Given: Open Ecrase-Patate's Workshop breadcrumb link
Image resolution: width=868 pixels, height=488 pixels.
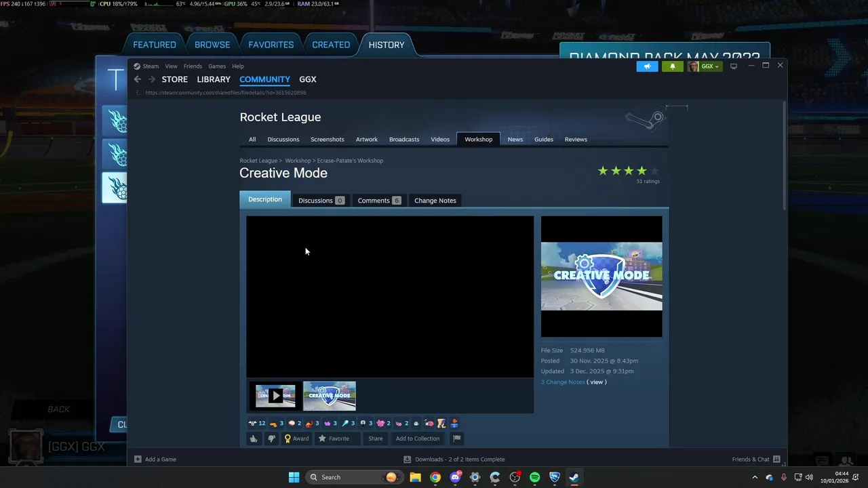Looking at the screenshot, I should pyautogui.click(x=350, y=161).
